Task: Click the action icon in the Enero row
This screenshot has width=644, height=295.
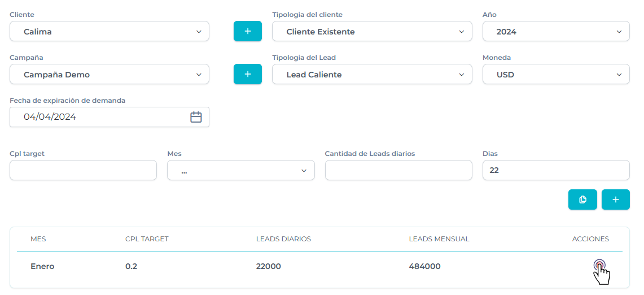Action: point(599,266)
